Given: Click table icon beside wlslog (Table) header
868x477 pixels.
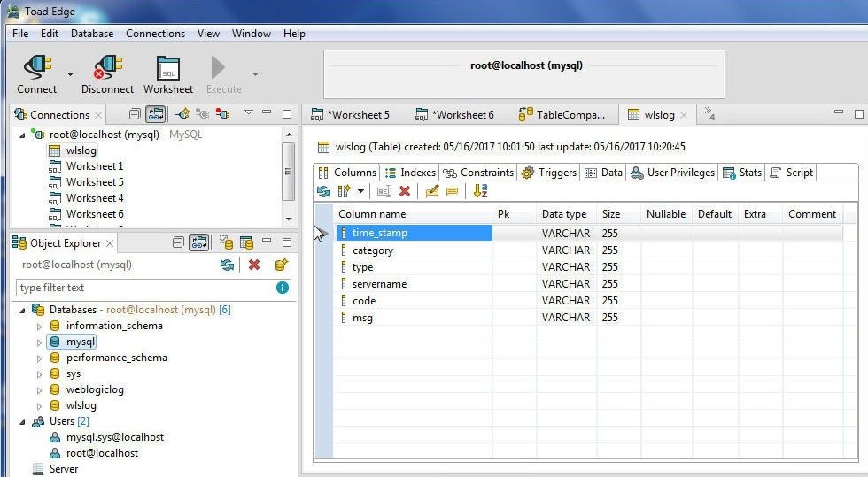Looking at the screenshot, I should pos(323,147).
